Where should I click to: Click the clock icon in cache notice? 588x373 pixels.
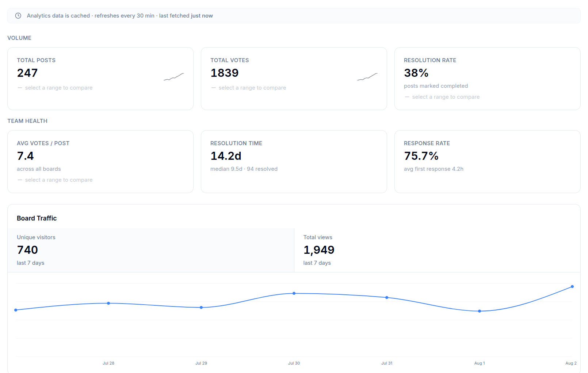[x=18, y=16]
